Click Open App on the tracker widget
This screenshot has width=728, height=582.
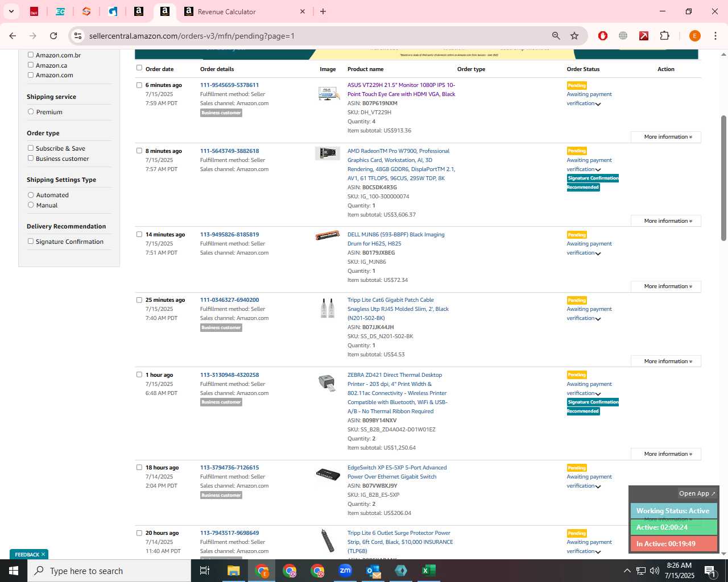coord(697,493)
